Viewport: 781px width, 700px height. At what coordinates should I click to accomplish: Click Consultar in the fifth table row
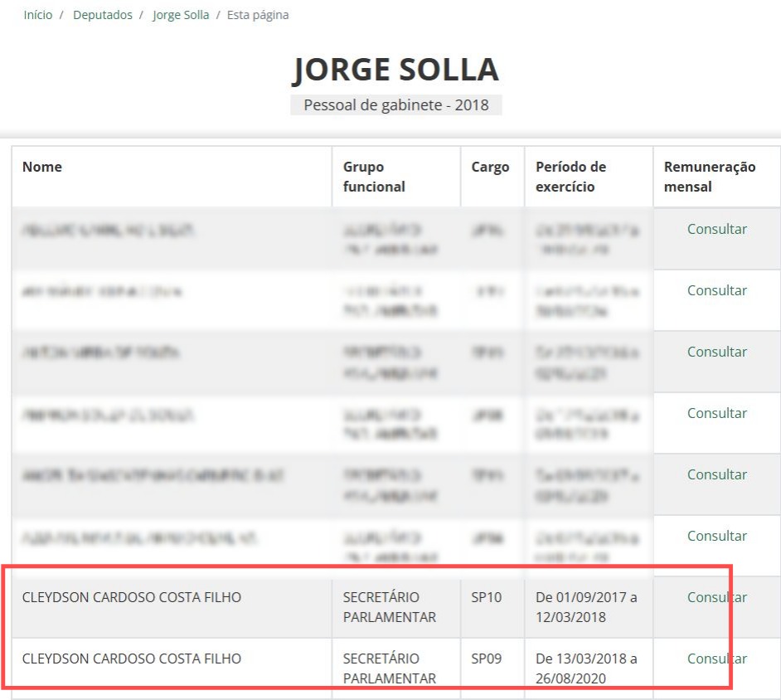click(x=716, y=474)
